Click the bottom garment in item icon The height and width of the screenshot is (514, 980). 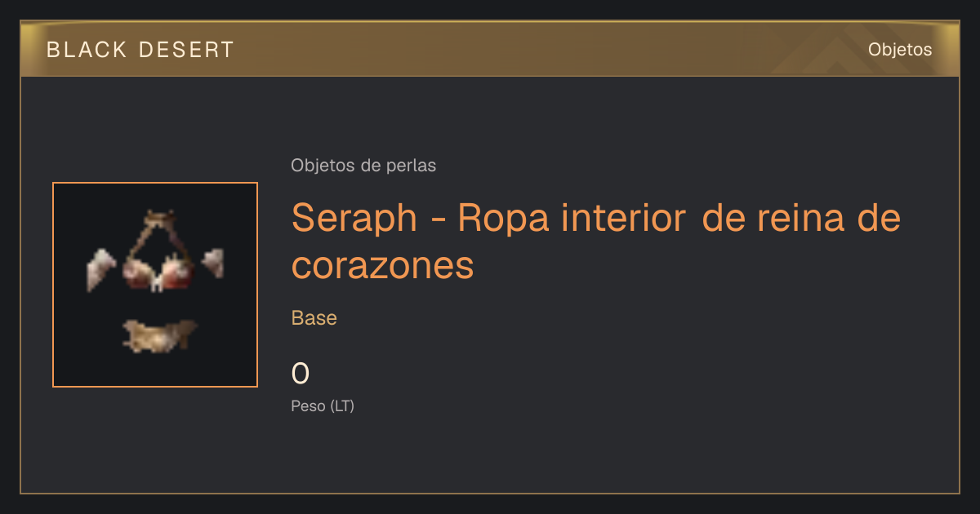tap(159, 335)
